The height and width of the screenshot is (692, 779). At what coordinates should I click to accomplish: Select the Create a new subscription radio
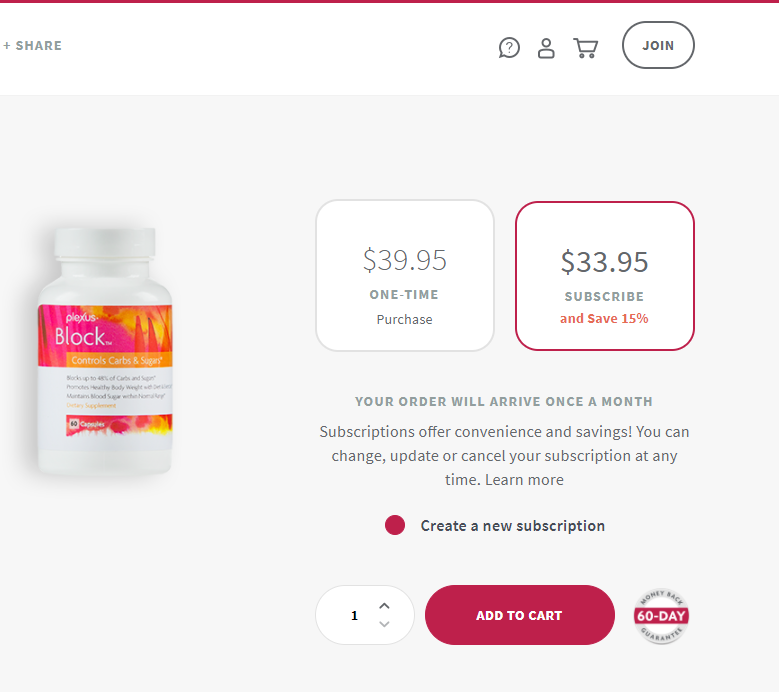tap(395, 525)
